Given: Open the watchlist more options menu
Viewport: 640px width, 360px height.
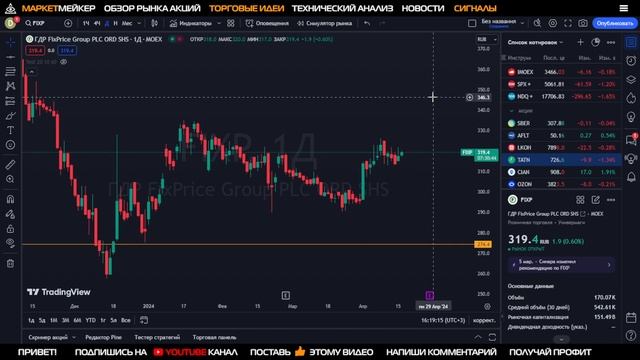Looking at the screenshot, I should tap(611, 42).
